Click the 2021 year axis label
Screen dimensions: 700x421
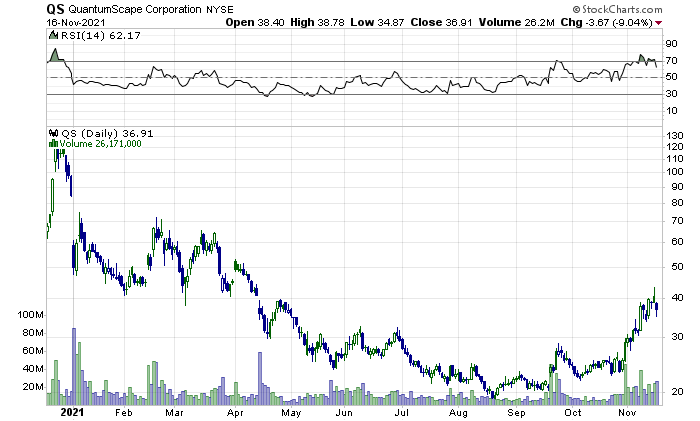[72, 412]
